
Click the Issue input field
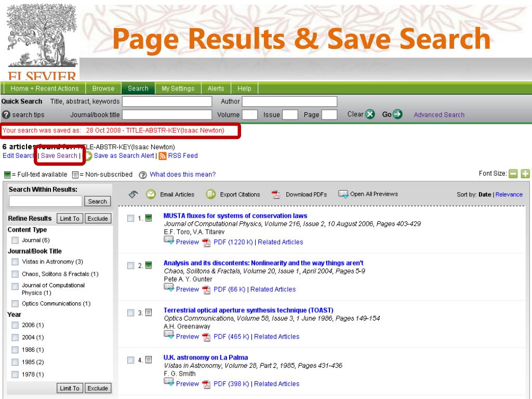pos(290,115)
